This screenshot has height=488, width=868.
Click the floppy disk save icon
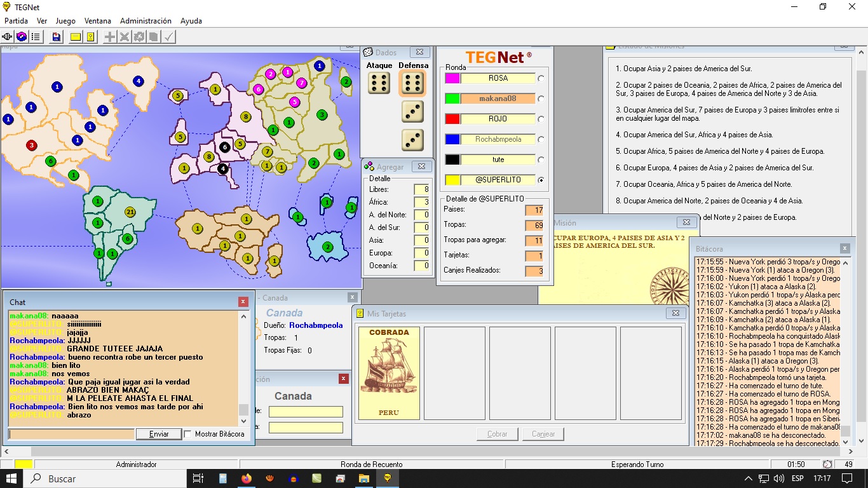[x=57, y=37]
